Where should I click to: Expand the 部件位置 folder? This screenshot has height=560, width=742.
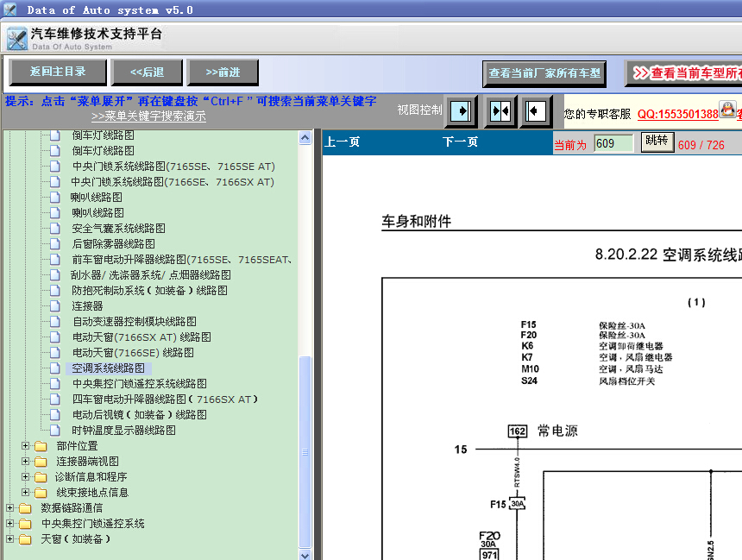coord(26,446)
